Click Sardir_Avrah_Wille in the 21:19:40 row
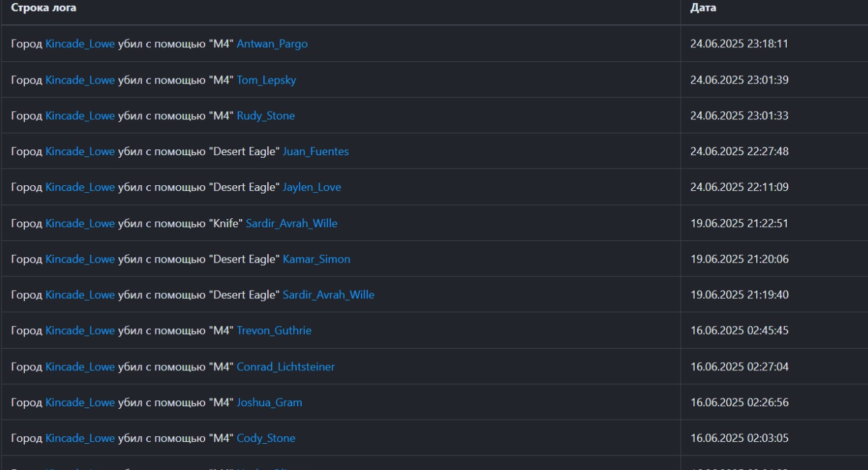The height and width of the screenshot is (470, 868). pos(328,295)
